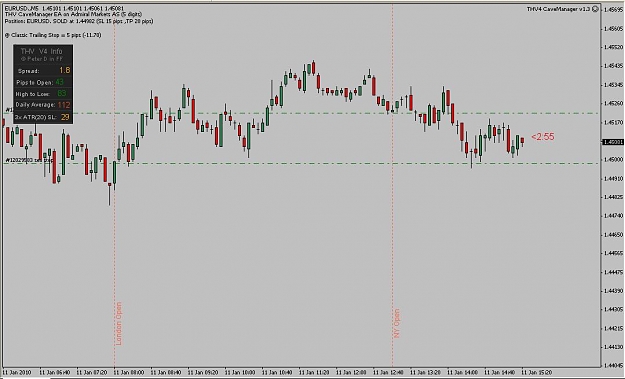Click the THV V4 Info panel title

coord(41,51)
